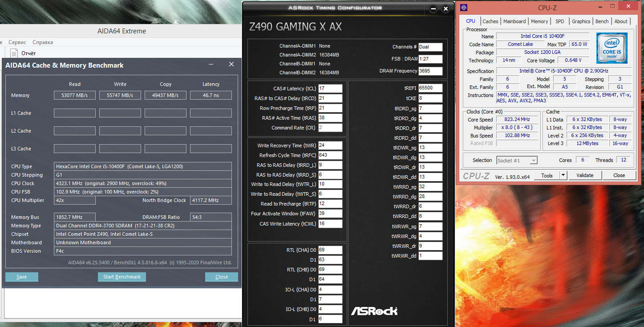Click the Validate button in CPU-Z
This screenshot has width=644, height=327.
coord(585,175)
